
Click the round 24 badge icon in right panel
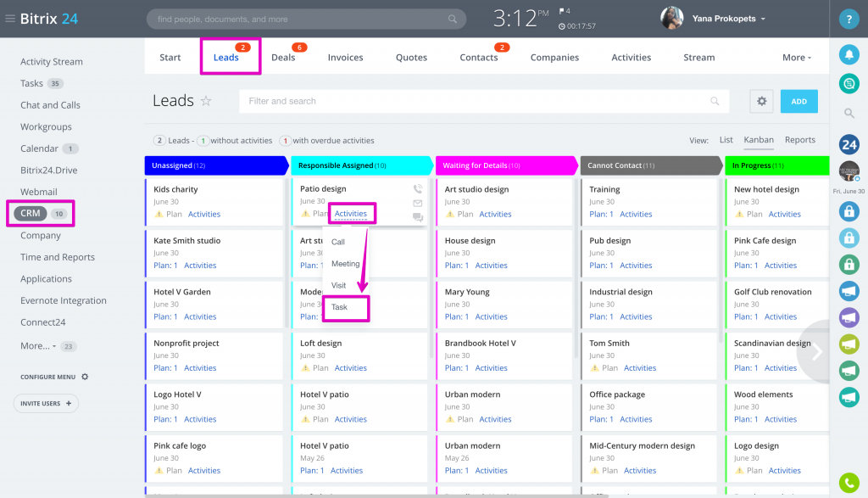849,145
